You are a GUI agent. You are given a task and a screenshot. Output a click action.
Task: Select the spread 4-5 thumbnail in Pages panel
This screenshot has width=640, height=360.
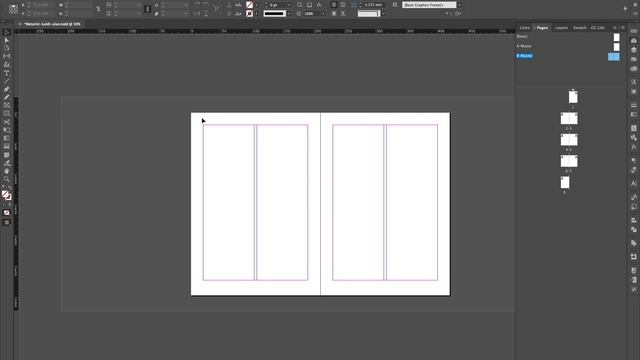pyautogui.click(x=569, y=140)
